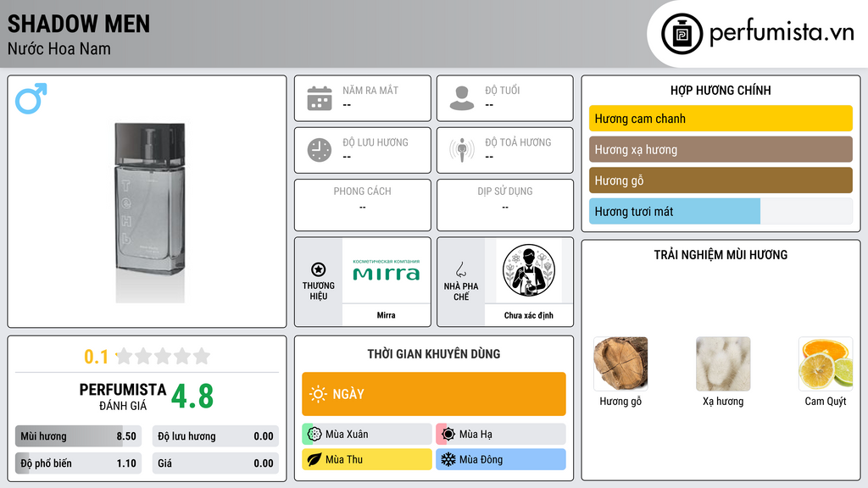Click the Mùa Thu season label
Viewport: 868px width, 488px height.
(344, 459)
